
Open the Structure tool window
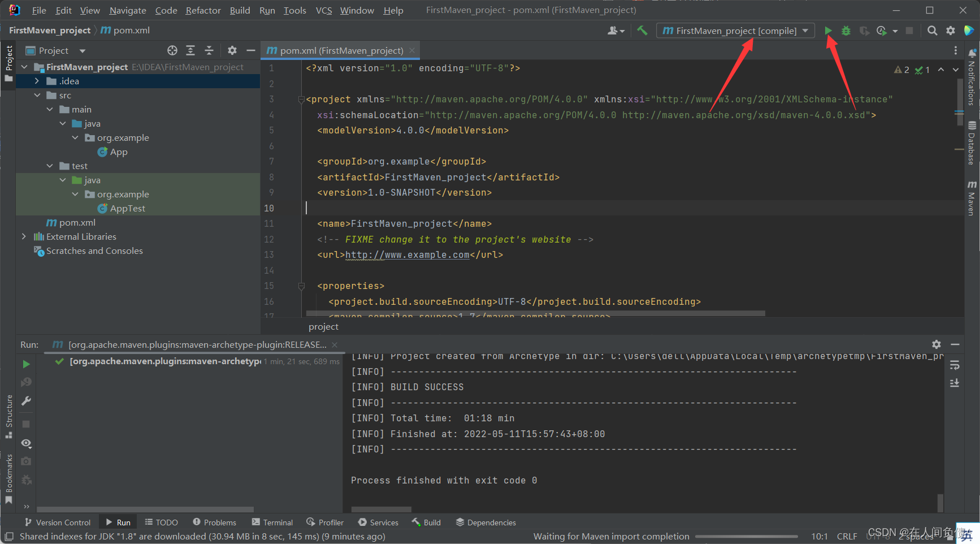(9, 417)
